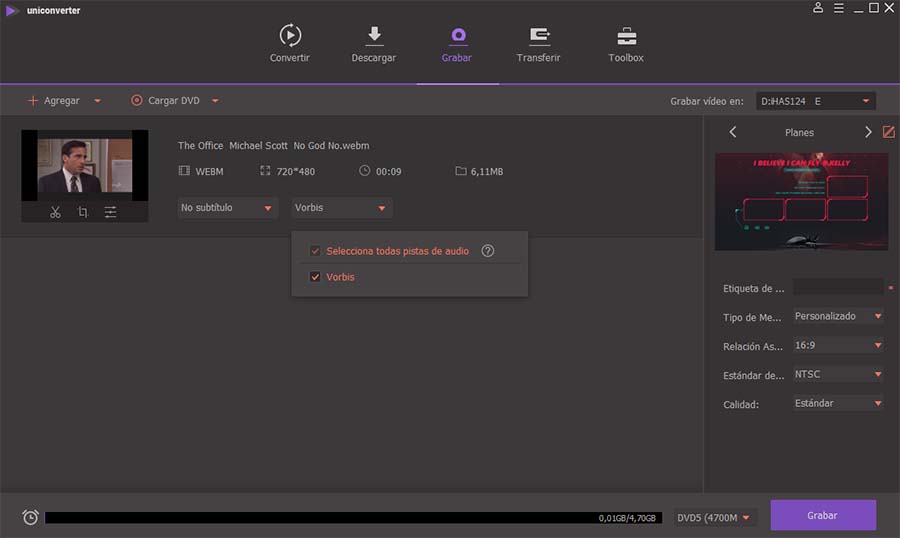Image resolution: width=900 pixels, height=538 pixels.
Task: Open the No subtítulo dropdown
Action: (227, 208)
